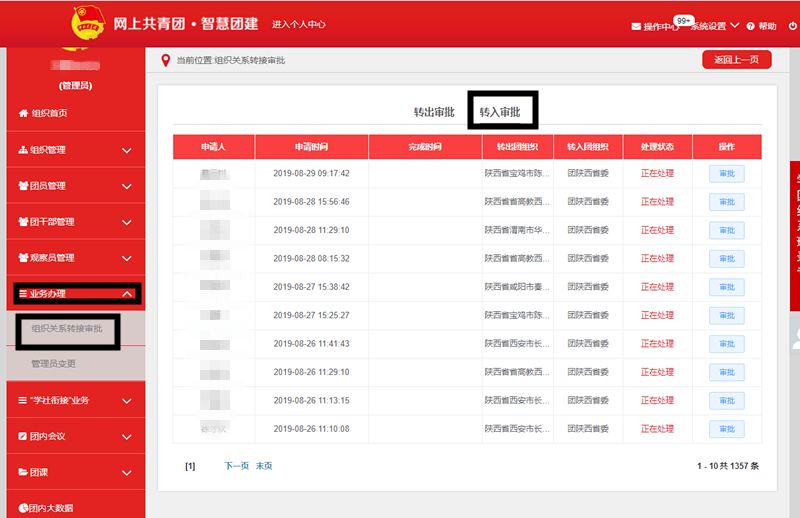The width and height of the screenshot is (800, 518).
Task: Click the folder icon beside 团课
Action: [x=23, y=472]
